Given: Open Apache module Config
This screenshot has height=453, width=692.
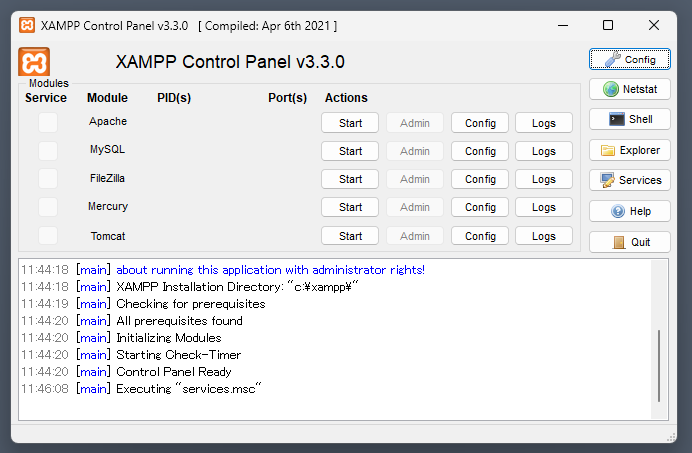Looking at the screenshot, I should tap(480, 123).
